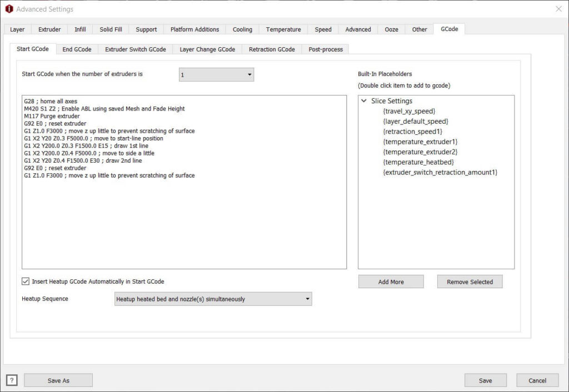Collapse the Slice Settings tree node
The image size is (569, 392).
click(x=364, y=101)
